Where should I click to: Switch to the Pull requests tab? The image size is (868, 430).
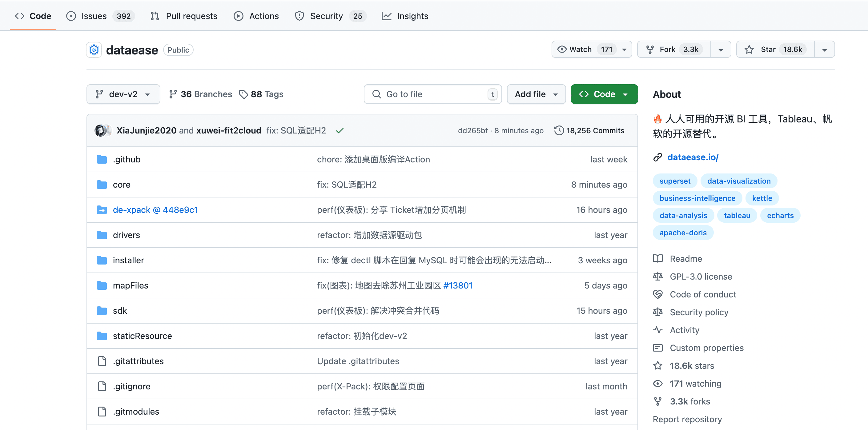point(191,16)
